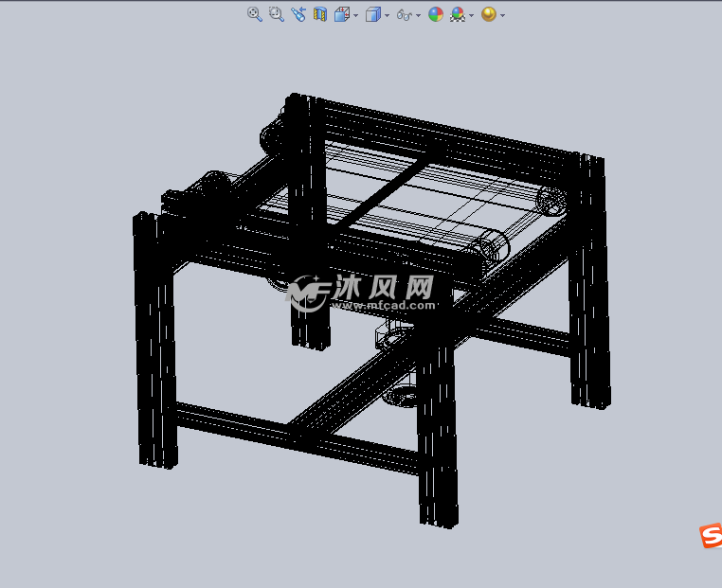Select the Zoom to Area tool
Screen dimensions: 722x588
click(277, 14)
